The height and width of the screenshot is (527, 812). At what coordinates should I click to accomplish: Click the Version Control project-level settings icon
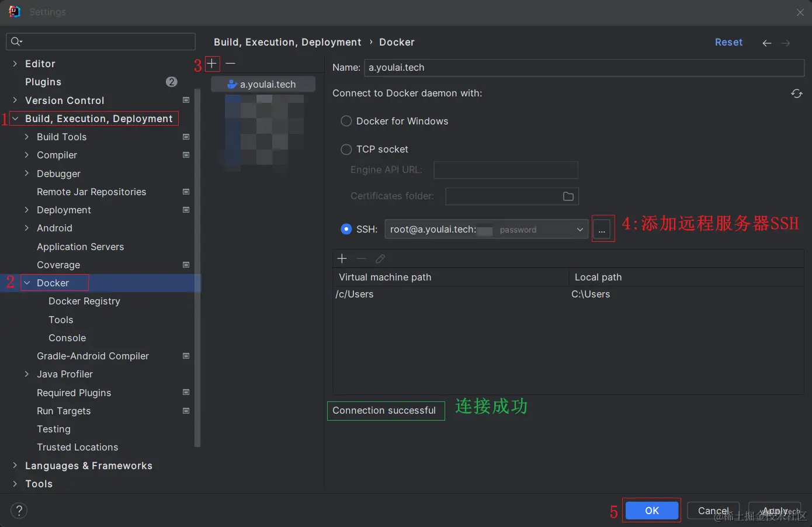point(186,100)
